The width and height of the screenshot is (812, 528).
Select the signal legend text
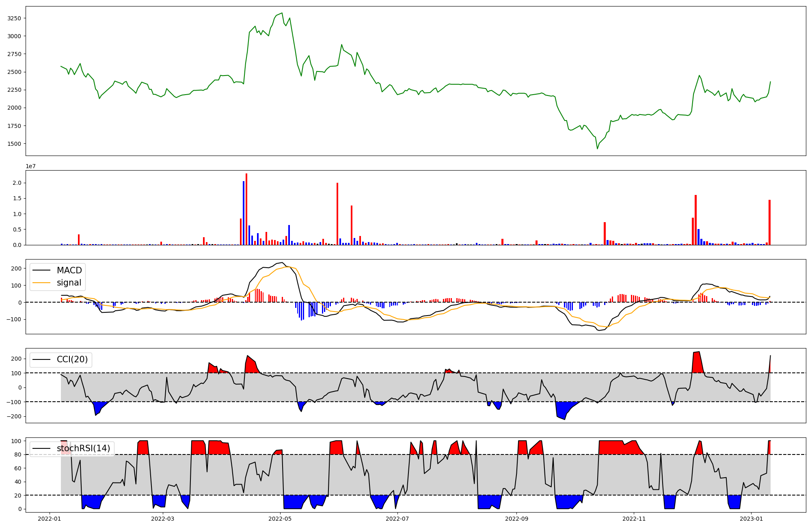tap(69, 283)
